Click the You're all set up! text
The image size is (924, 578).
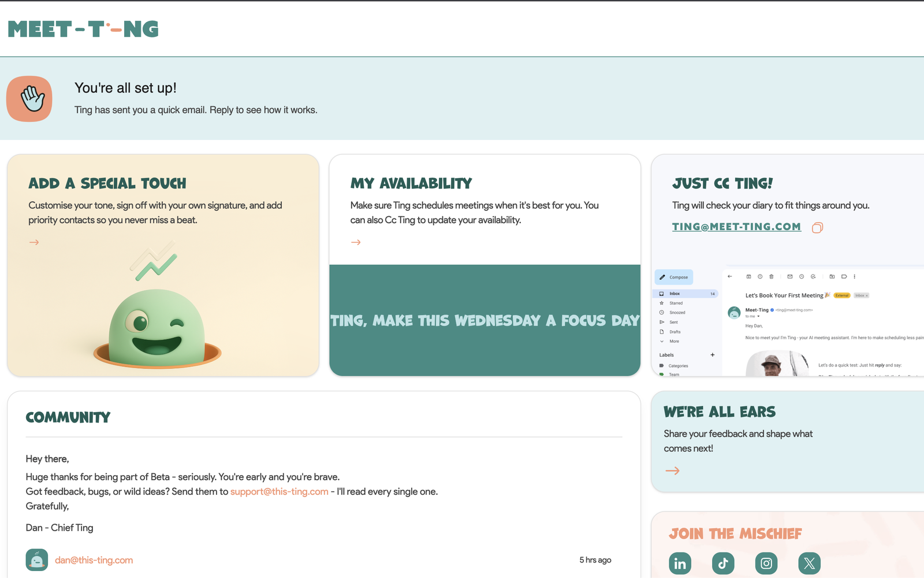coord(125,88)
